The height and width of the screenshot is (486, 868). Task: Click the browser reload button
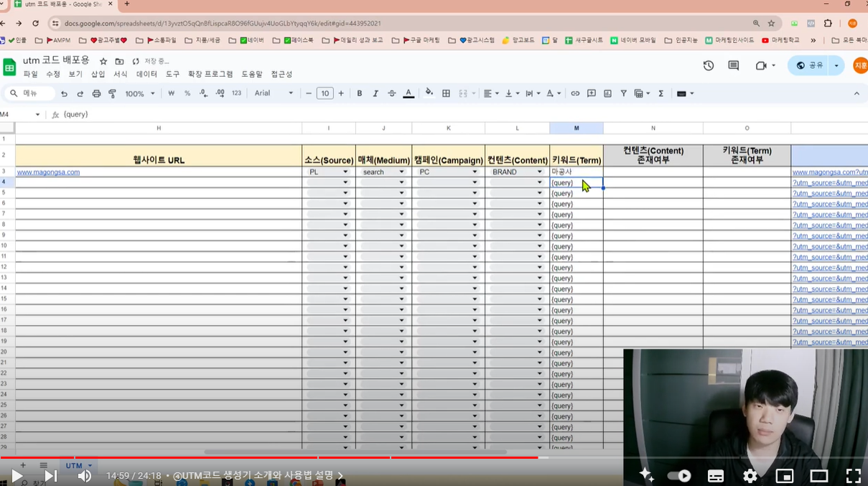coord(34,23)
